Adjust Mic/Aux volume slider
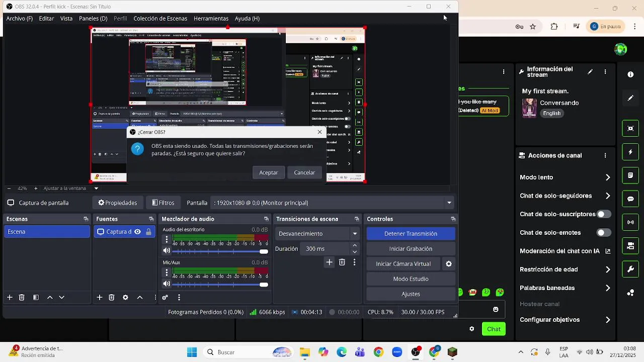Screen dimensions: 644x362 (x=220, y=285)
